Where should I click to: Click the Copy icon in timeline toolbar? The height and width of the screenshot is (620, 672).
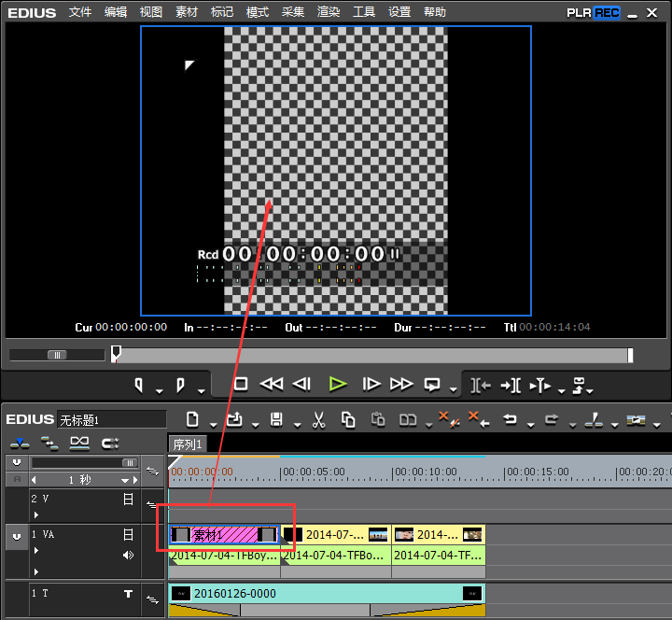[x=348, y=419]
